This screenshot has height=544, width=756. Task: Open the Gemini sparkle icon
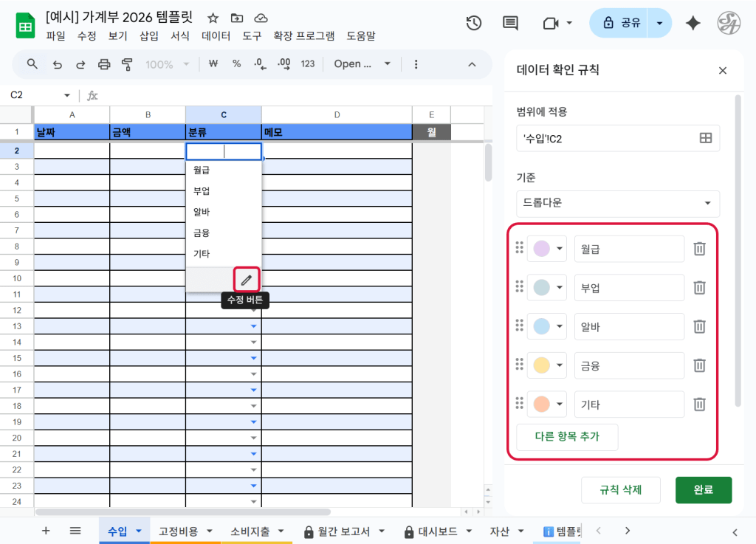click(693, 23)
